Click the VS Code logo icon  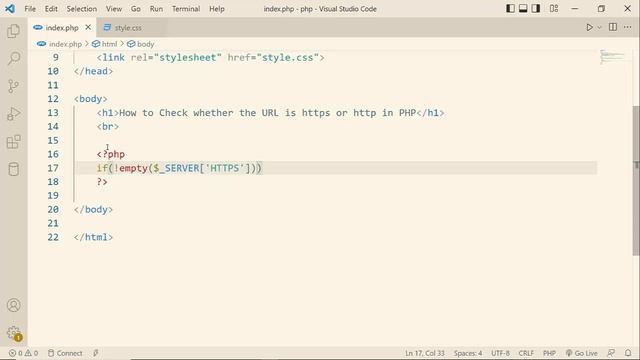click(x=10, y=9)
